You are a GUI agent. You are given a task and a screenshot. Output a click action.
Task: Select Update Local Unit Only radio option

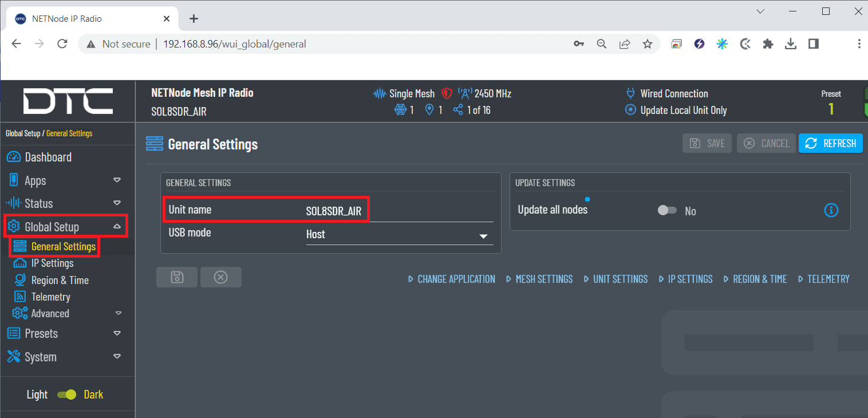[630, 110]
